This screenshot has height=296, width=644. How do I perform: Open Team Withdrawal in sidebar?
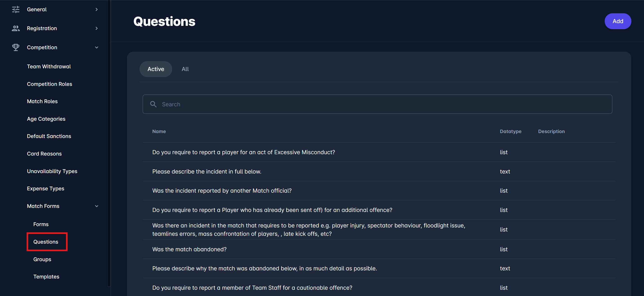pos(49,67)
